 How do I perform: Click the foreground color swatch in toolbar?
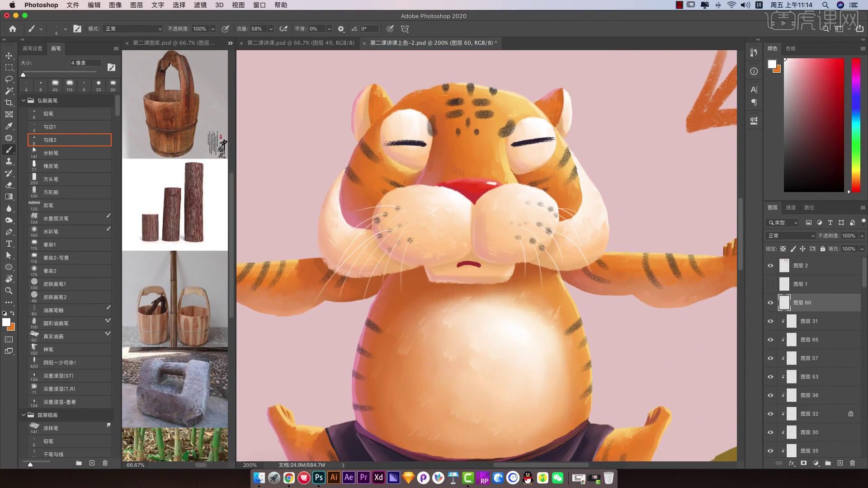pyautogui.click(x=6, y=322)
